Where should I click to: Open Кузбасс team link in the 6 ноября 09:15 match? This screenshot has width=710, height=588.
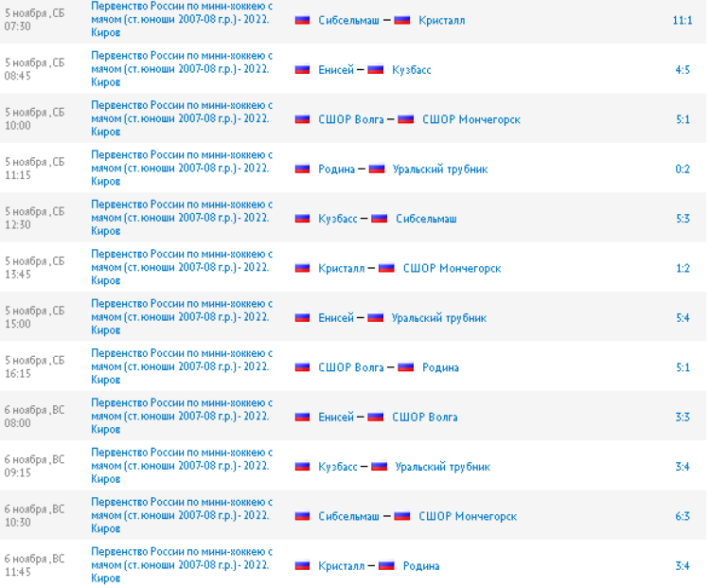(338, 467)
